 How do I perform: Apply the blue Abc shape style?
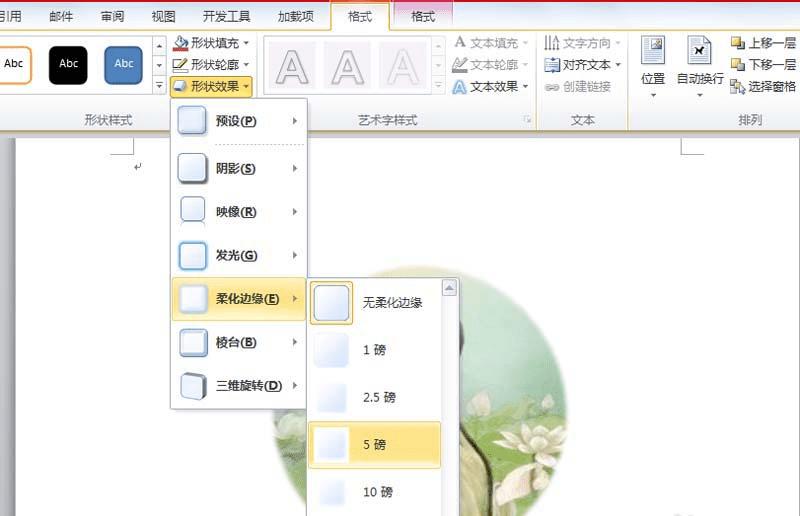(x=123, y=65)
